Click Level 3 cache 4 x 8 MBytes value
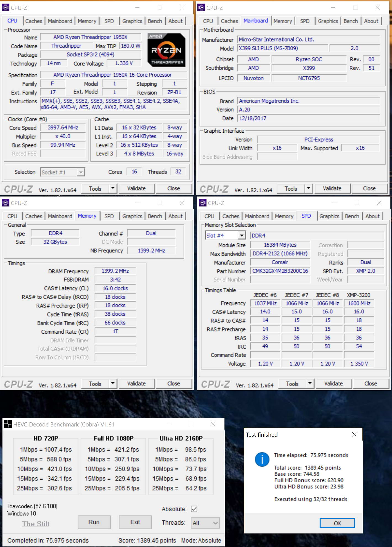This screenshot has width=392, height=547. 139,154
